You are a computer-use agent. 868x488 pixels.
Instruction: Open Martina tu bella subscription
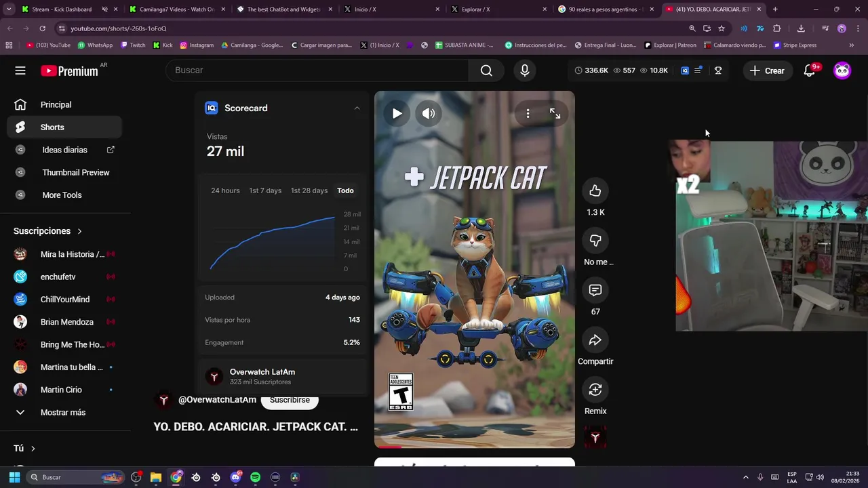(65, 367)
